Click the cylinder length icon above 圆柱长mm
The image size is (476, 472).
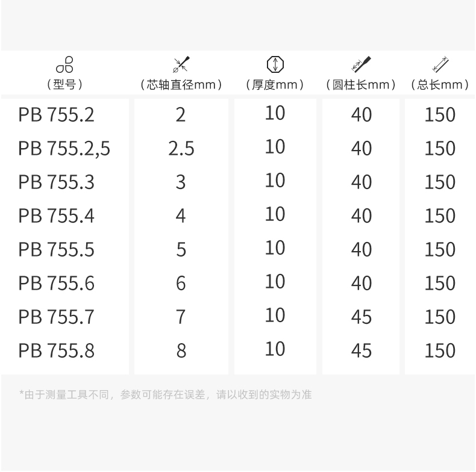pyautogui.click(x=361, y=64)
